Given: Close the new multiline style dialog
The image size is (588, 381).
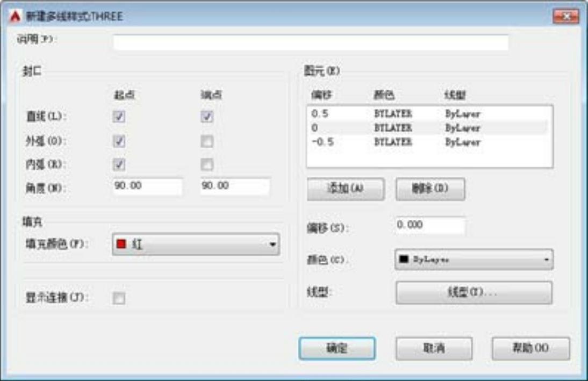Looking at the screenshot, I should tap(566, 16).
